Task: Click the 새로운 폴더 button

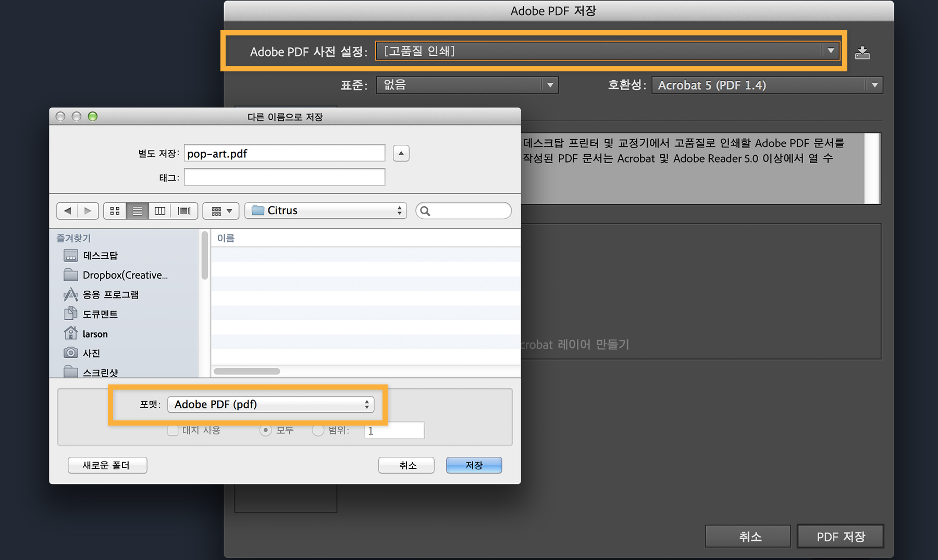Action: pyautogui.click(x=107, y=465)
